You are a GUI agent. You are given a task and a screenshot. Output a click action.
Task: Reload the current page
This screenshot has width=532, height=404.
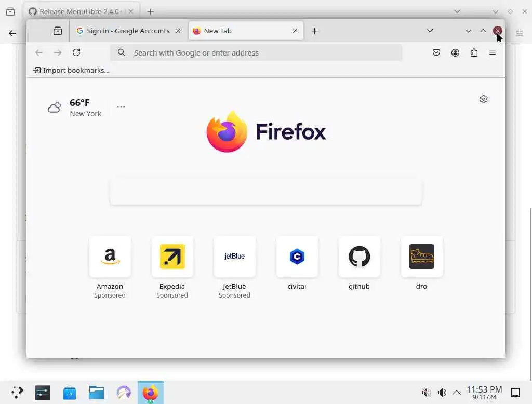pos(76,52)
